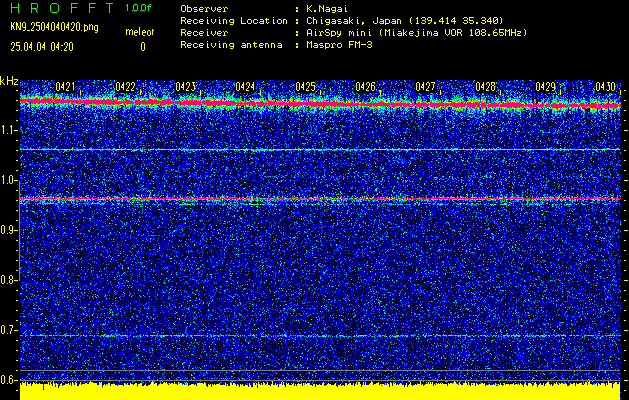
Task: Click the meteor count label
Action: (x=140, y=32)
